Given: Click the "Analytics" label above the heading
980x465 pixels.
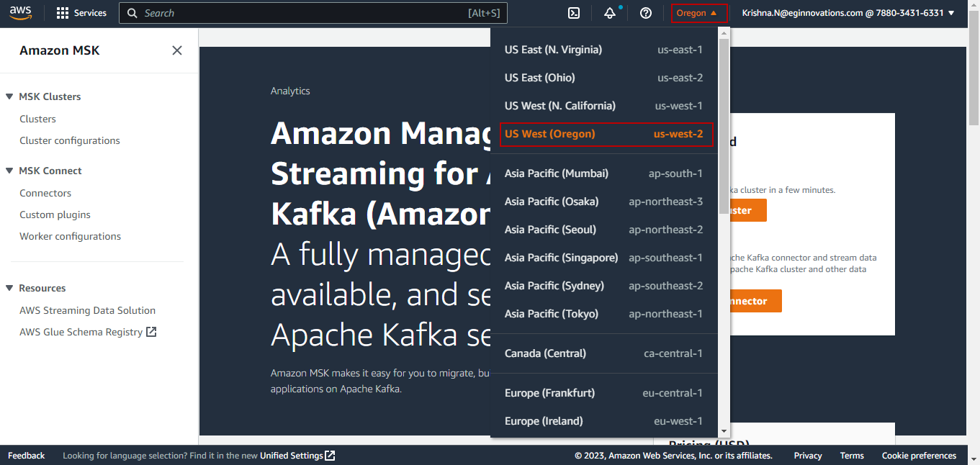Looking at the screenshot, I should (290, 91).
